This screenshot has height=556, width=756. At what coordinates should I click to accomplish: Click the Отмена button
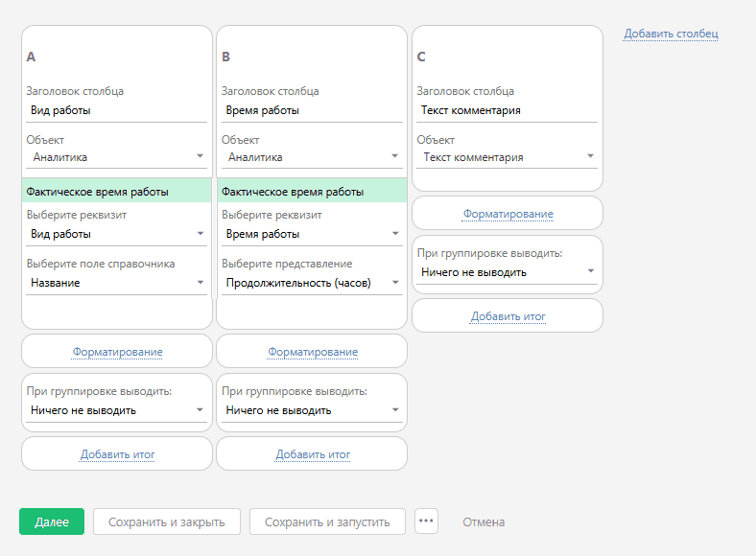(x=484, y=521)
